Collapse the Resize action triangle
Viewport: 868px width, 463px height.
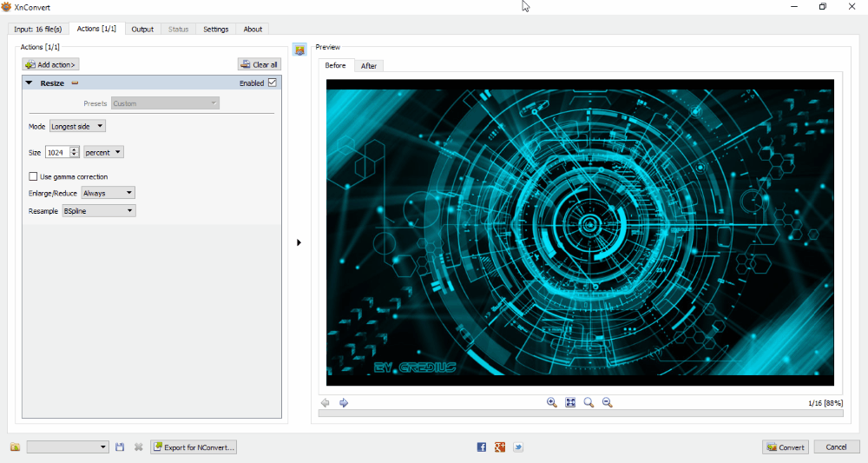click(30, 83)
